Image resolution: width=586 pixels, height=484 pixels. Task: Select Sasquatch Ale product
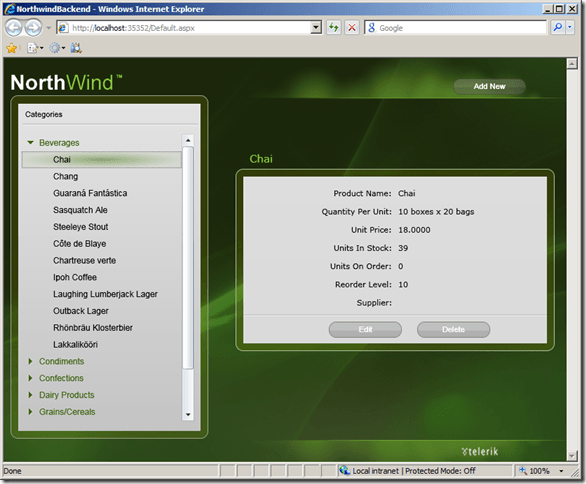(x=80, y=210)
